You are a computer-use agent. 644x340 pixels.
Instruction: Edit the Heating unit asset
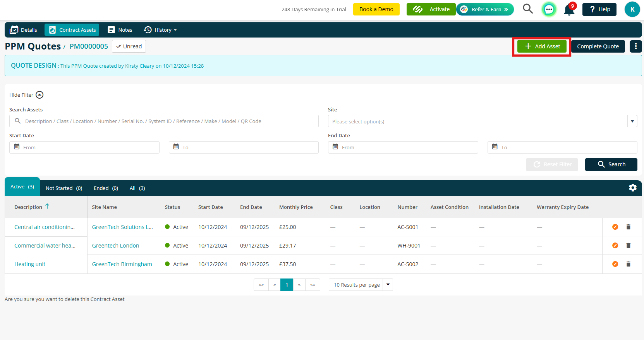pyautogui.click(x=615, y=264)
